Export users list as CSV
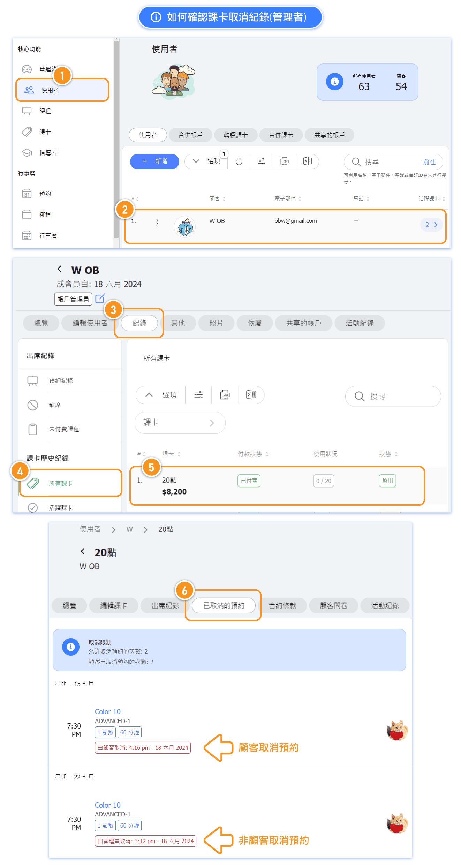 pos(285,161)
